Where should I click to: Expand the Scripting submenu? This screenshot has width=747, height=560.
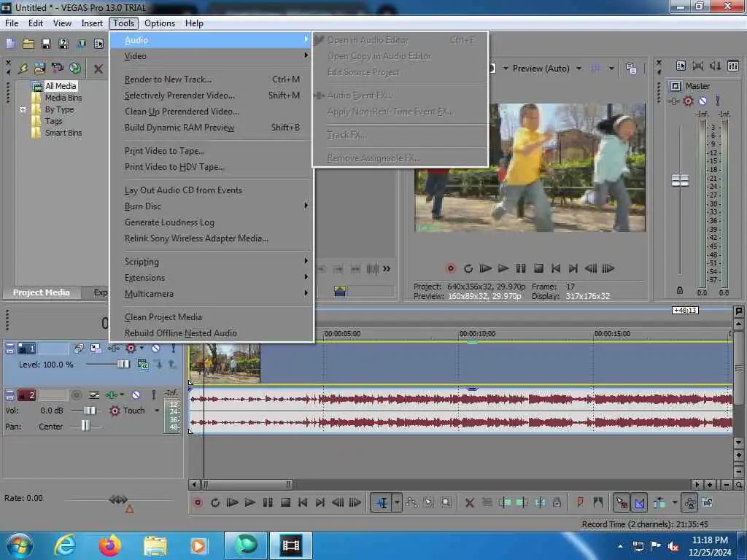point(212,262)
